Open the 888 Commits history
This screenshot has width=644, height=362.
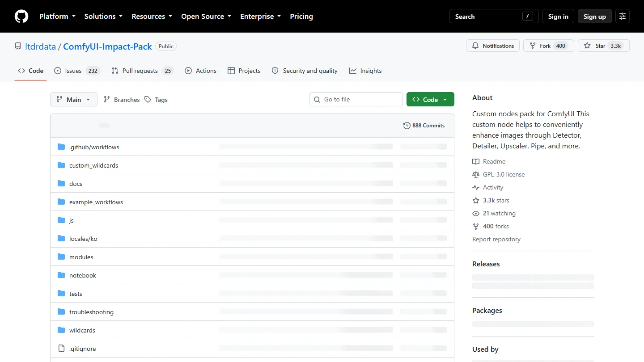[x=424, y=126]
